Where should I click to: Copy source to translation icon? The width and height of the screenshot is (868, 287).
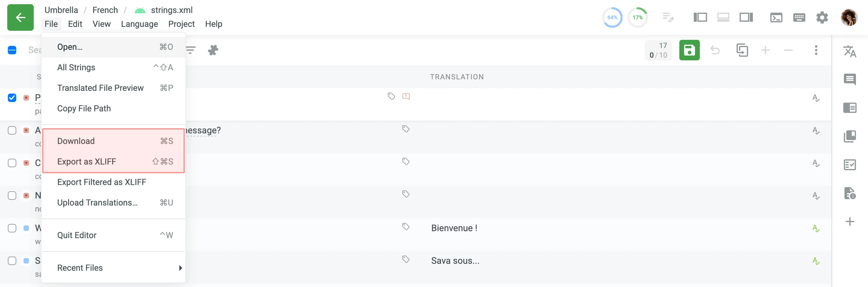pyautogui.click(x=742, y=50)
